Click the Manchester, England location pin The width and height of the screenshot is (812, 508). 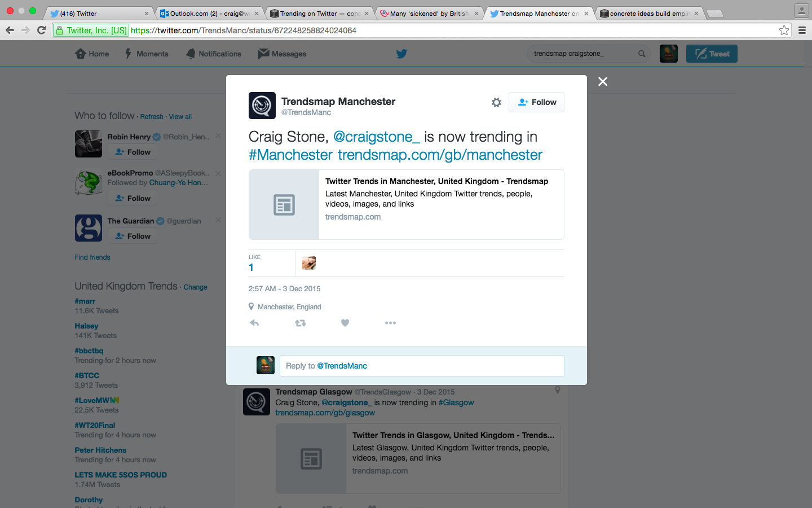(x=251, y=306)
